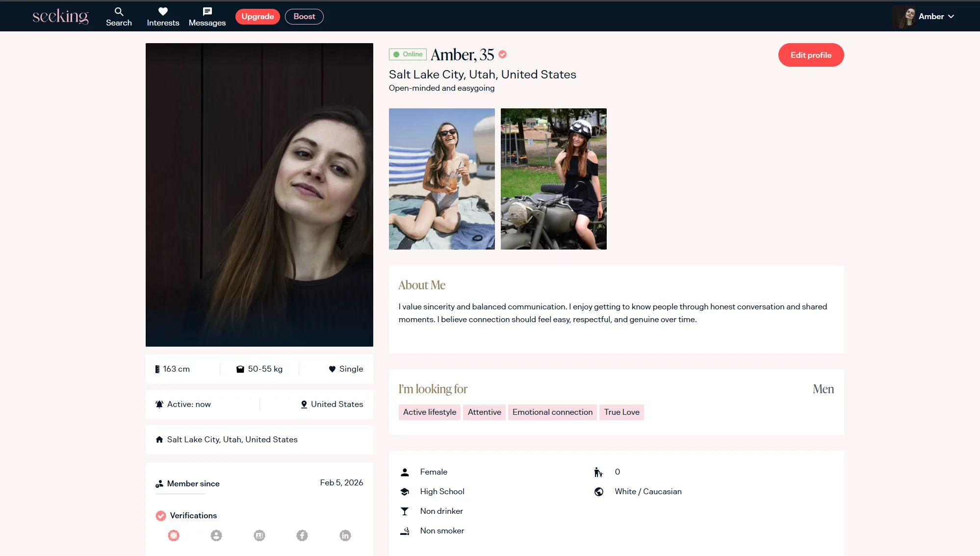Open the Interests heart icon
The height and width of the screenshot is (556, 980).
coord(163,12)
